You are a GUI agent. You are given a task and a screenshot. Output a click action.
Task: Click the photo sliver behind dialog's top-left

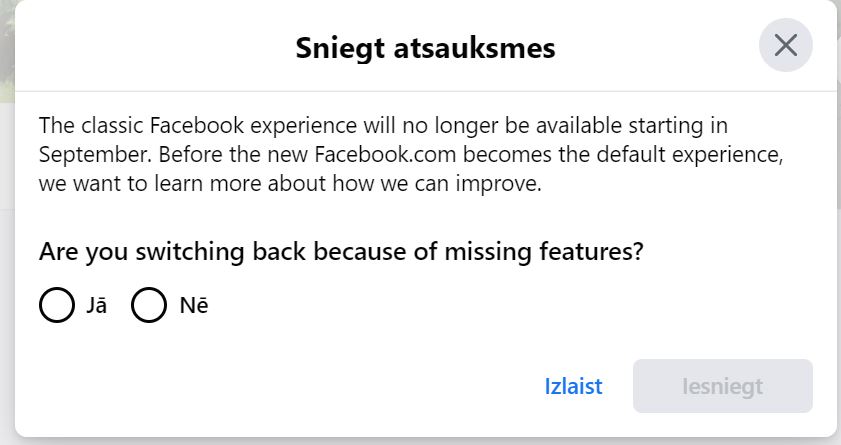pos(7,51)
